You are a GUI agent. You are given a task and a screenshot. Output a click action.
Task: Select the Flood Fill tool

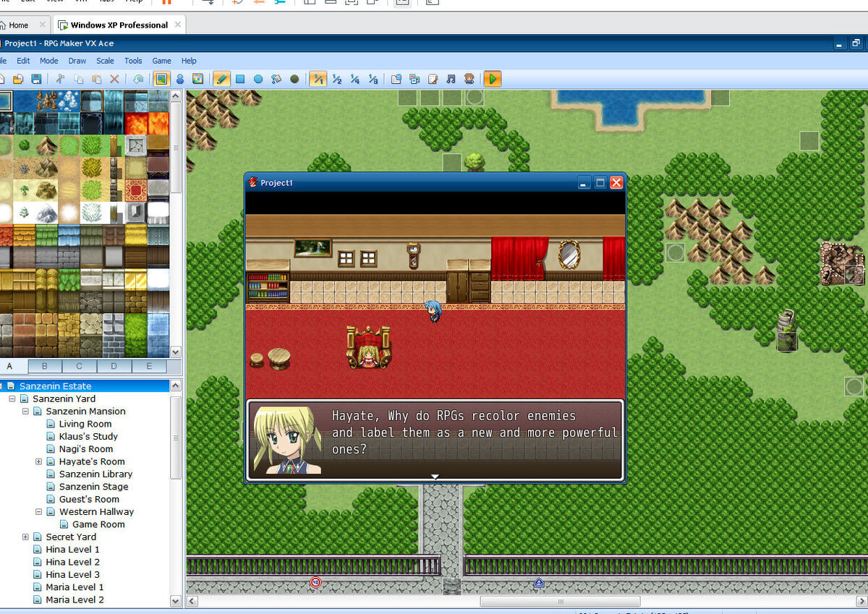click(276, 79)
